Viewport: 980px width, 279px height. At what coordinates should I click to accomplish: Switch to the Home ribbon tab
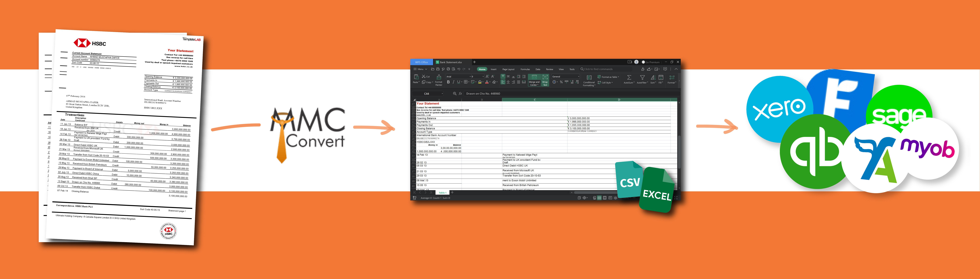pos(482,69)
